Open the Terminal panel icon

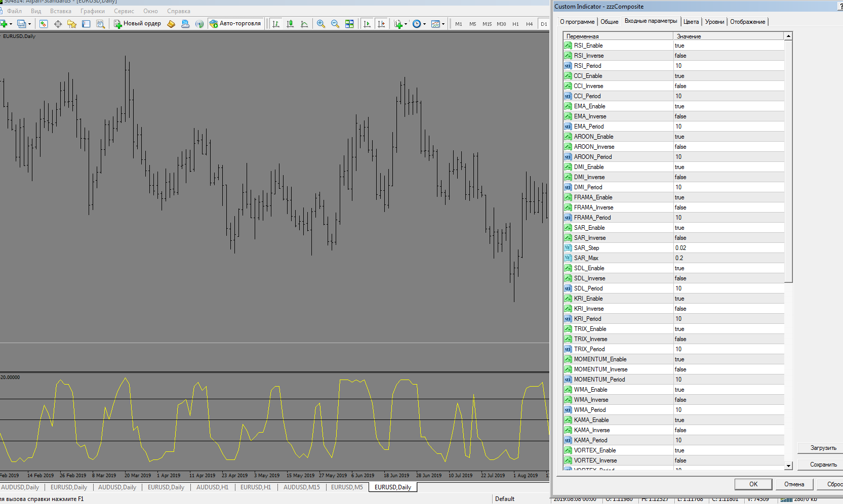(86, 24)
